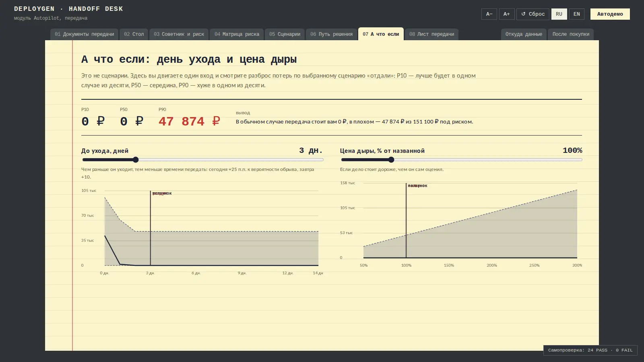Click the До ухода, дней slider thumb
The height and width of the screenshot is (362, 644).
point(136,160)
